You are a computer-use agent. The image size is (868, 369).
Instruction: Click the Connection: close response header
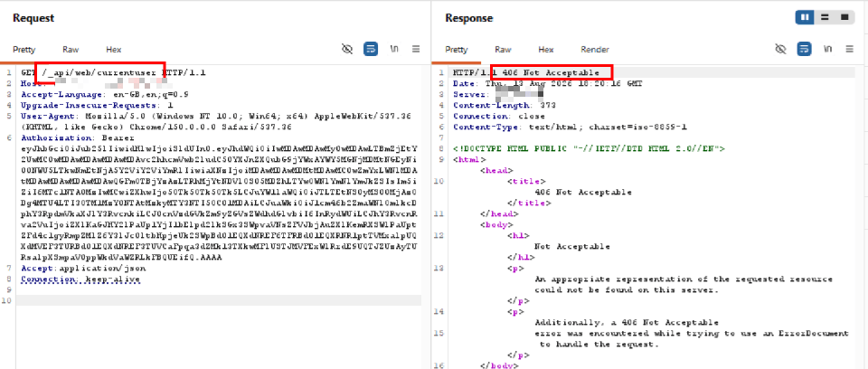(x=499, y=117)
